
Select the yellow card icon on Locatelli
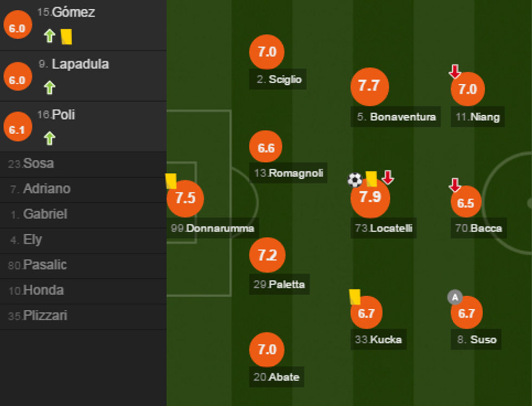(371, 178)
